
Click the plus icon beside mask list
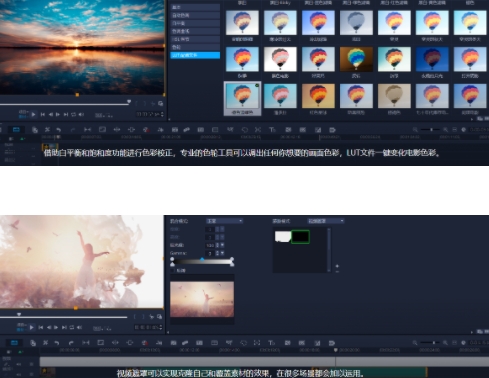[337, 266]
